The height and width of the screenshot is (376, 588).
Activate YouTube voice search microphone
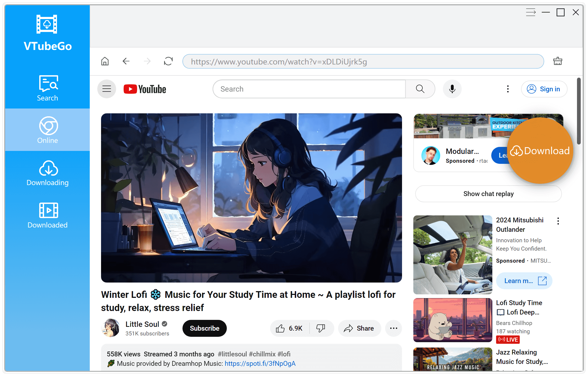(x=452, y=89)
